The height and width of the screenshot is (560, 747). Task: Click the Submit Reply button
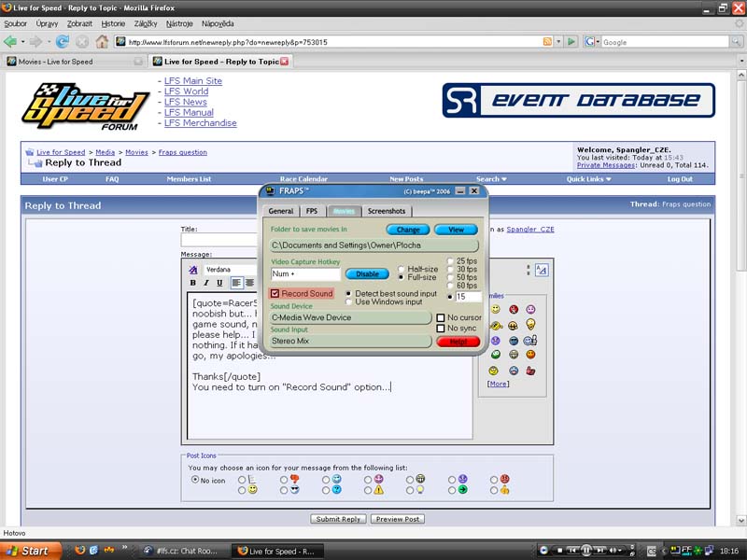coord(338,519)
